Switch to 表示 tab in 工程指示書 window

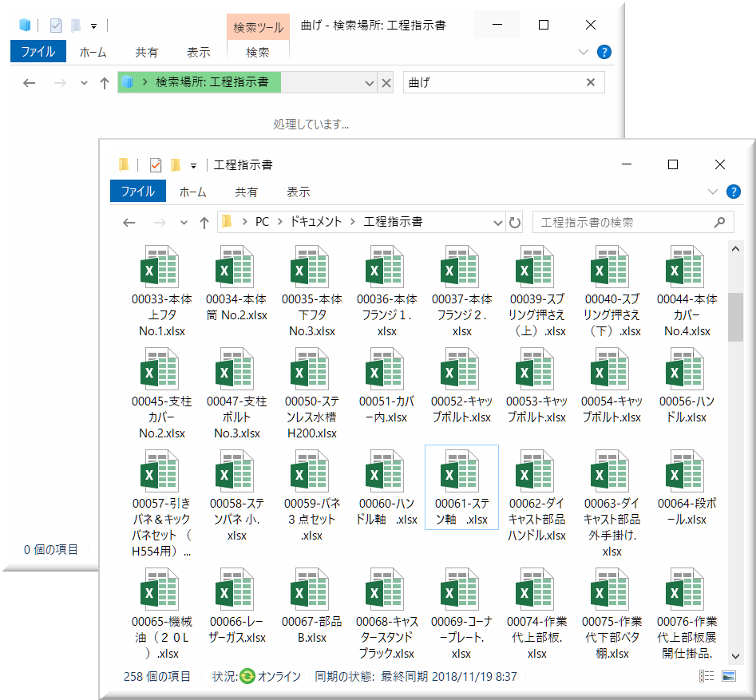(x=298, y=192)
